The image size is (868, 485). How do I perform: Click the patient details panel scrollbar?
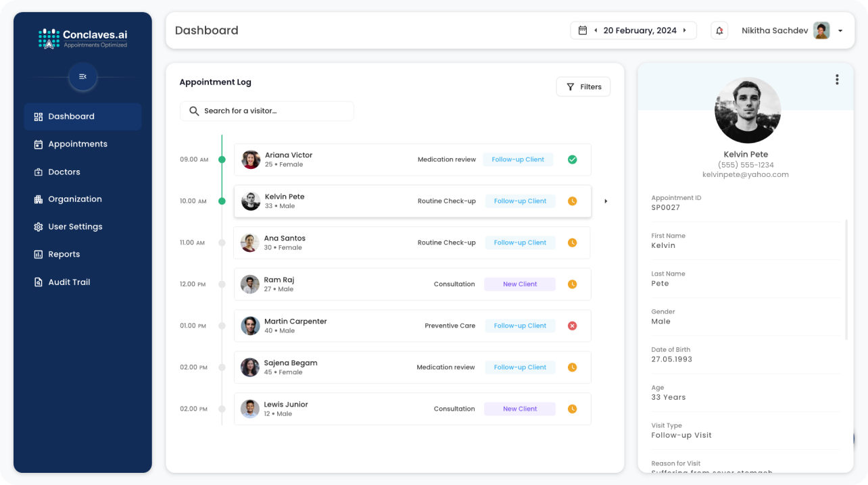846,278
